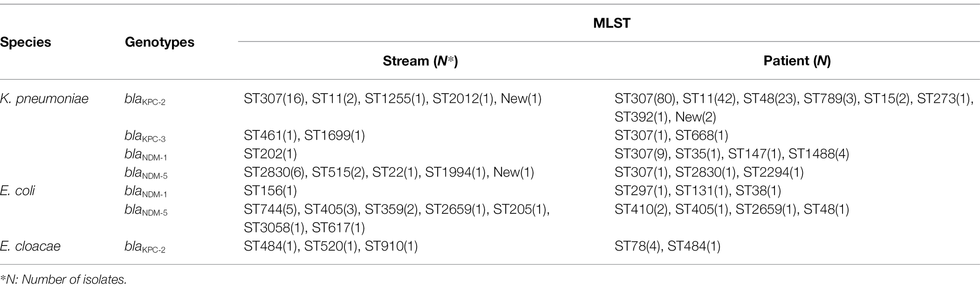Click the Genotypes column header
The width and height of the screenshot is (980, 293).
[x=159, y=42]
